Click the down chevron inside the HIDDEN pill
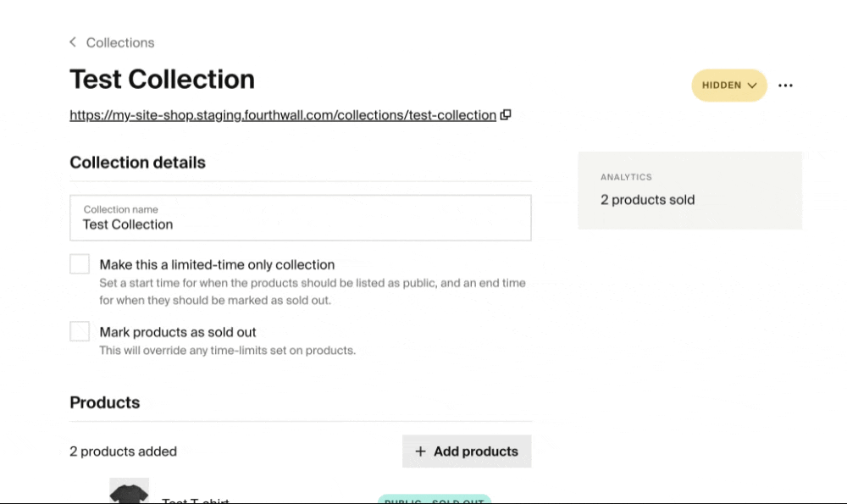The height and width of the screenshot is (504, 847). pyautogui.click(x=752, y=86)
